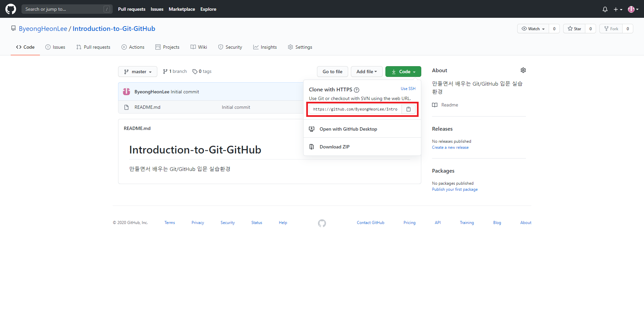Open the Blog footer link

(x=497, y=223)
